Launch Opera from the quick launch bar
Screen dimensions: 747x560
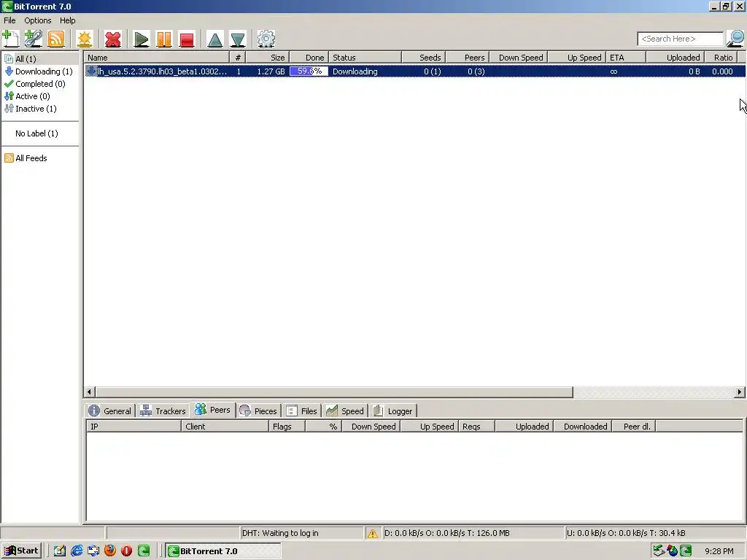(127, 551)
